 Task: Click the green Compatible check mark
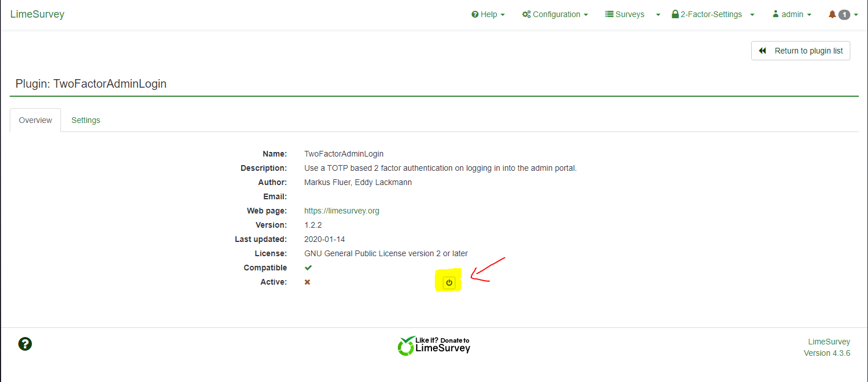click(x=308, y=268)
